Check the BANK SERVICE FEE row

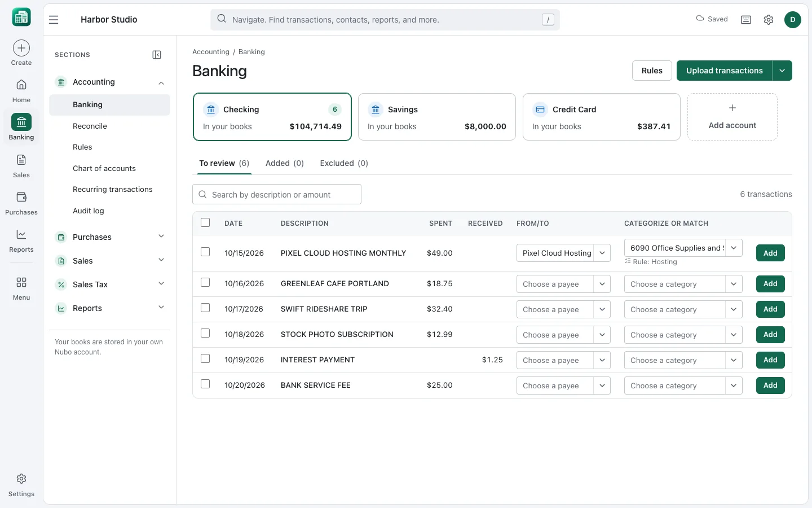(205, 384)
